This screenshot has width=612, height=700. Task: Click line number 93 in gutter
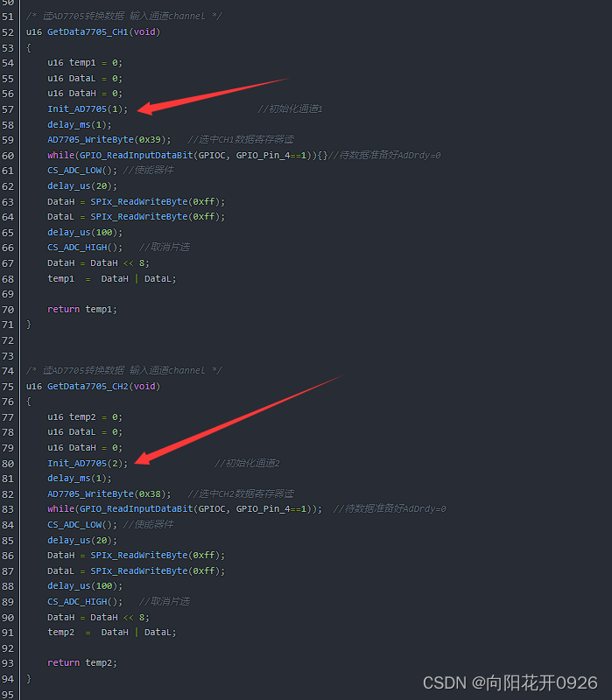tap(8, 663)
